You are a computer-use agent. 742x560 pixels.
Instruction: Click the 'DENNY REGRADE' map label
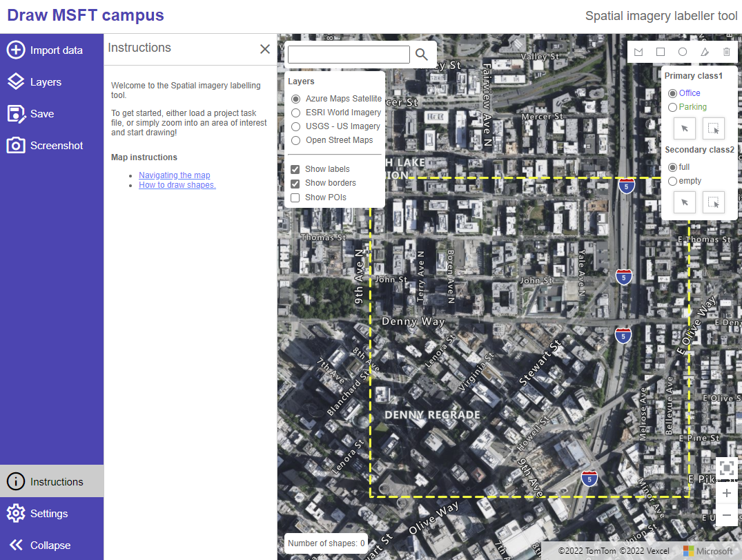click(432, 415)
